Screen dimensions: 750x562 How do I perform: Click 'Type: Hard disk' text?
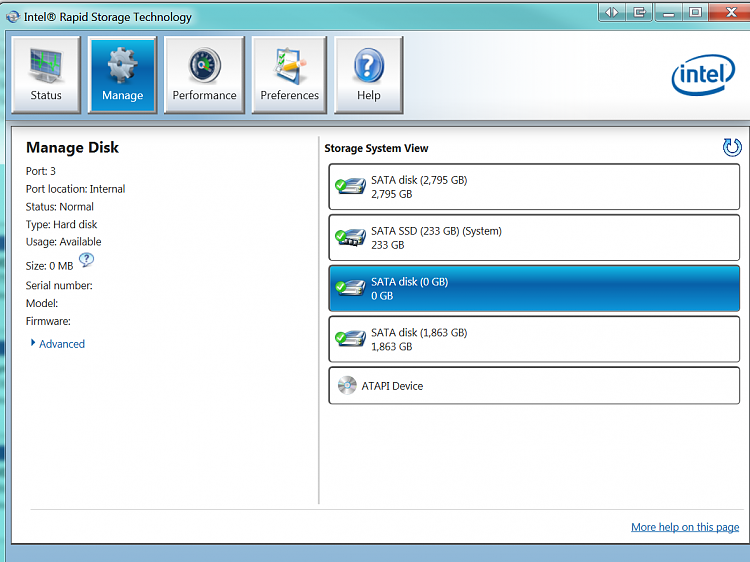point(61,224)
